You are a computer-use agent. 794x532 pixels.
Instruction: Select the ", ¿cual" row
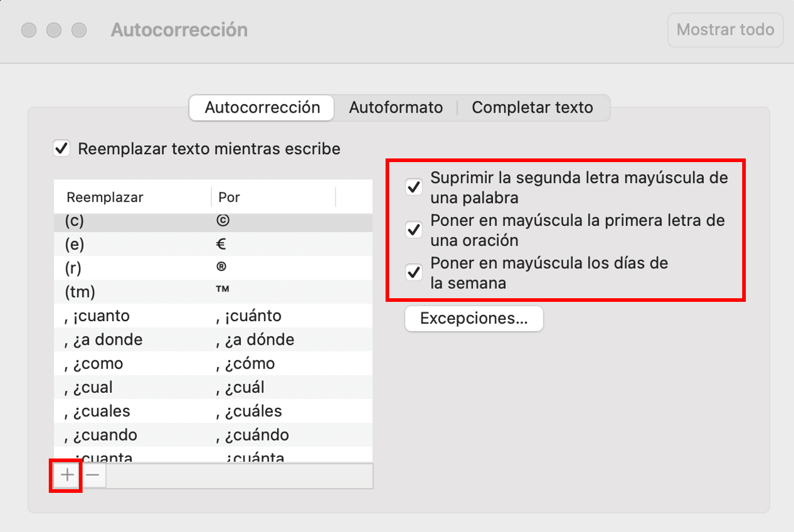213,387
